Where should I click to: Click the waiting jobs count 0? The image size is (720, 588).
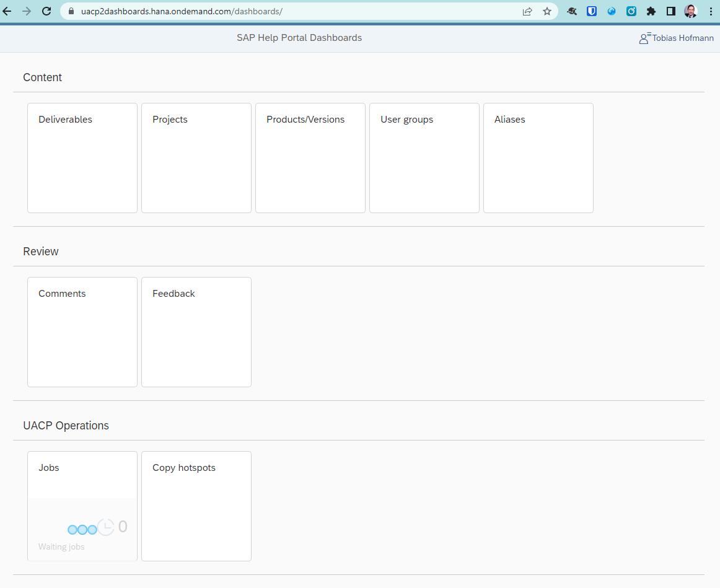tap(123, 527)
